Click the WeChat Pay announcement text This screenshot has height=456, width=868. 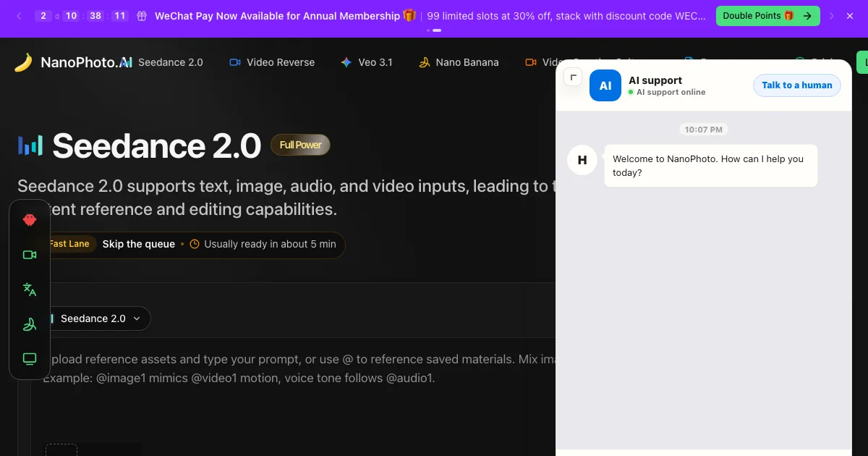278,16
